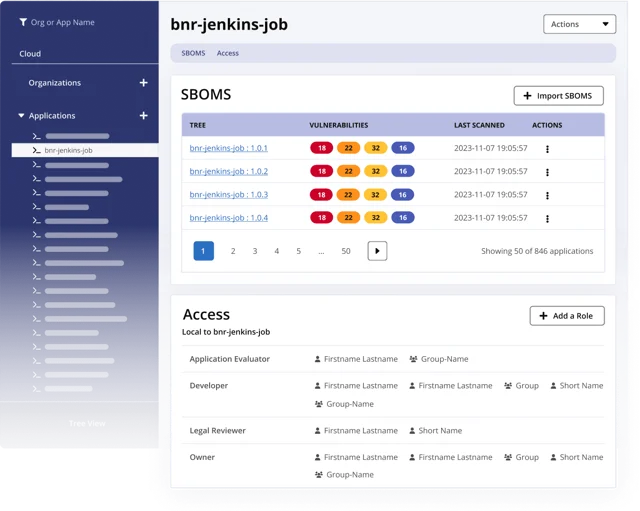The width and height of the screenshot is (640, 511).
Task: Click blue 16 badge in 1.0.3 row
Action: (x=403, y=194)
